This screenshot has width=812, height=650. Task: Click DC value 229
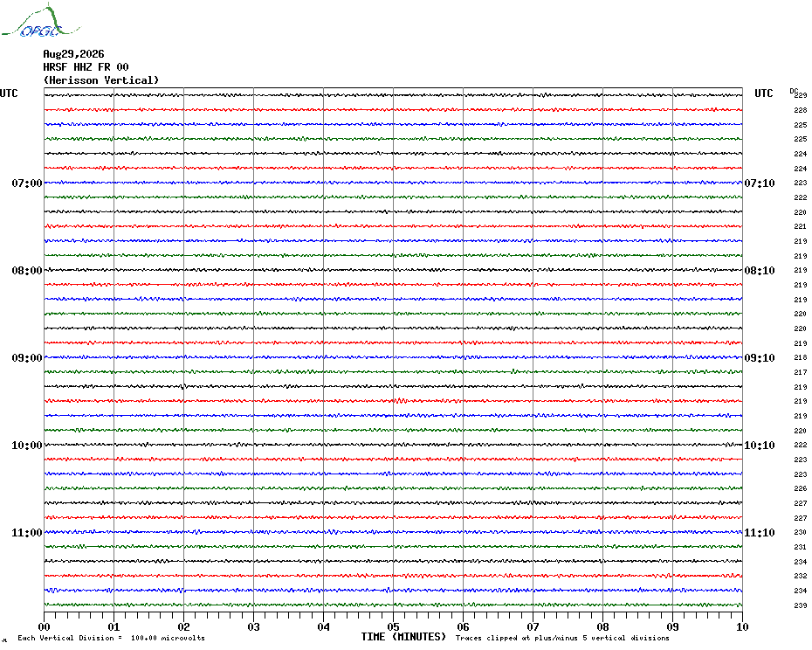[801, 95]
